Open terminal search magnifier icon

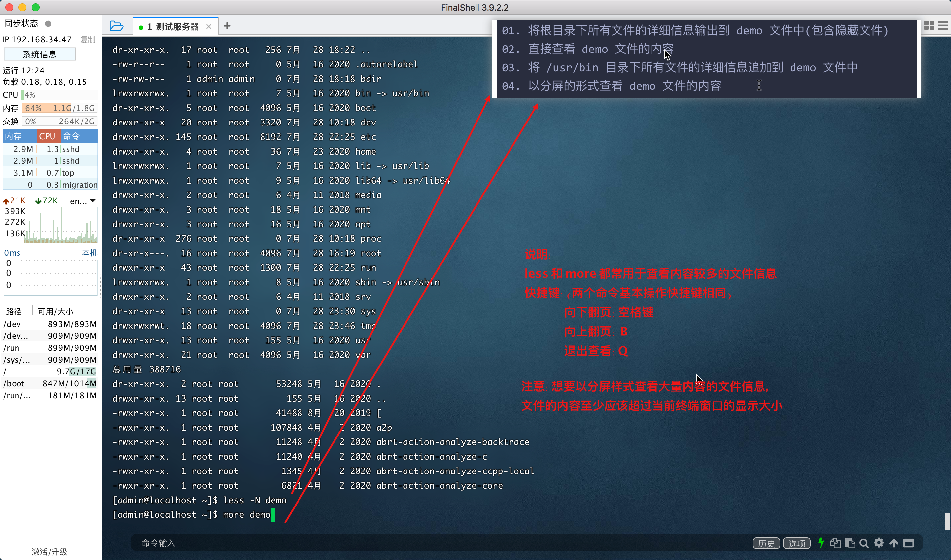click(864, 543)
